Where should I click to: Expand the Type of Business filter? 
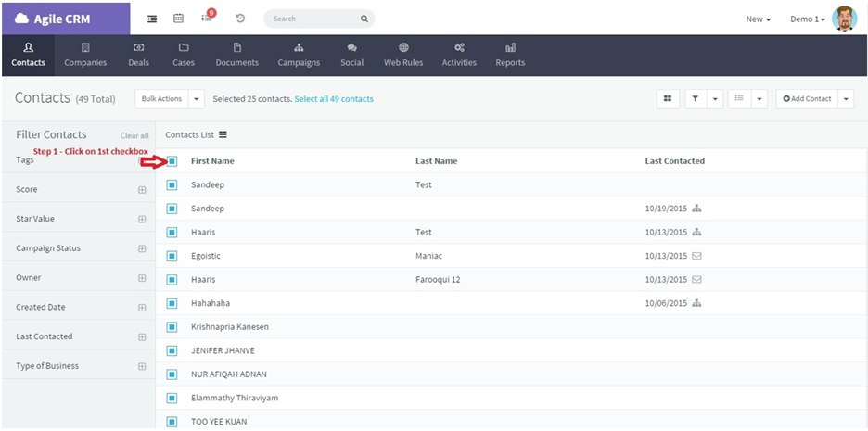coord(142,366)
